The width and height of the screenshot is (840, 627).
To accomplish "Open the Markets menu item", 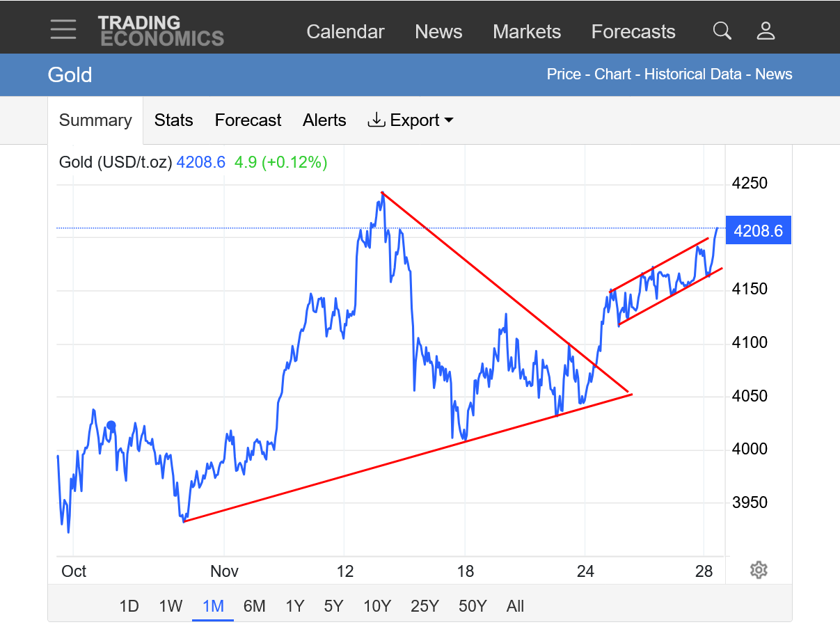I will pos(527,32).
